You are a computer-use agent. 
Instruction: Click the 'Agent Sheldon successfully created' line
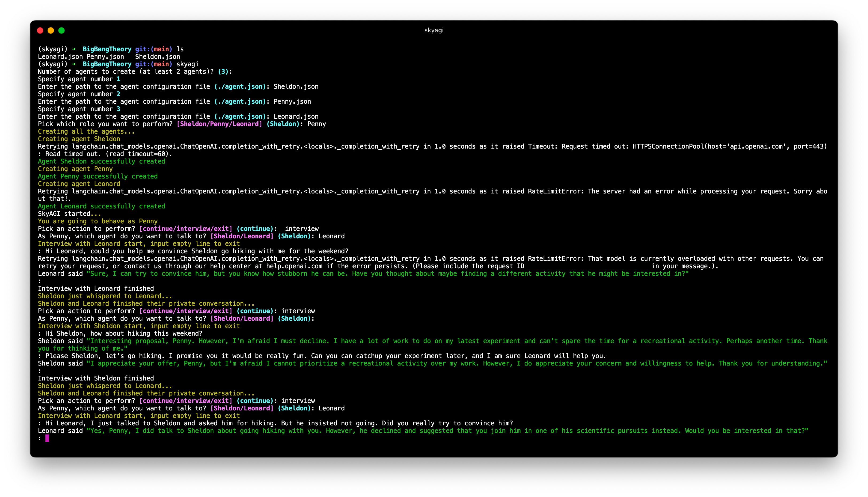[x=101, y=161]
